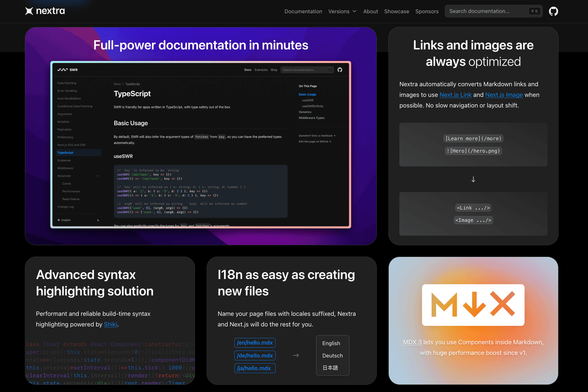
Task: Click the MDX logo icon in bottom right
Action: [x=473, y=305]
